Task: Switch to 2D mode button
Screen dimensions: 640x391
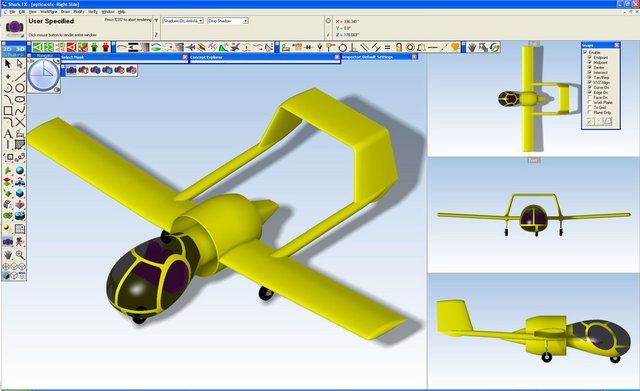Action: coord(8,49)
